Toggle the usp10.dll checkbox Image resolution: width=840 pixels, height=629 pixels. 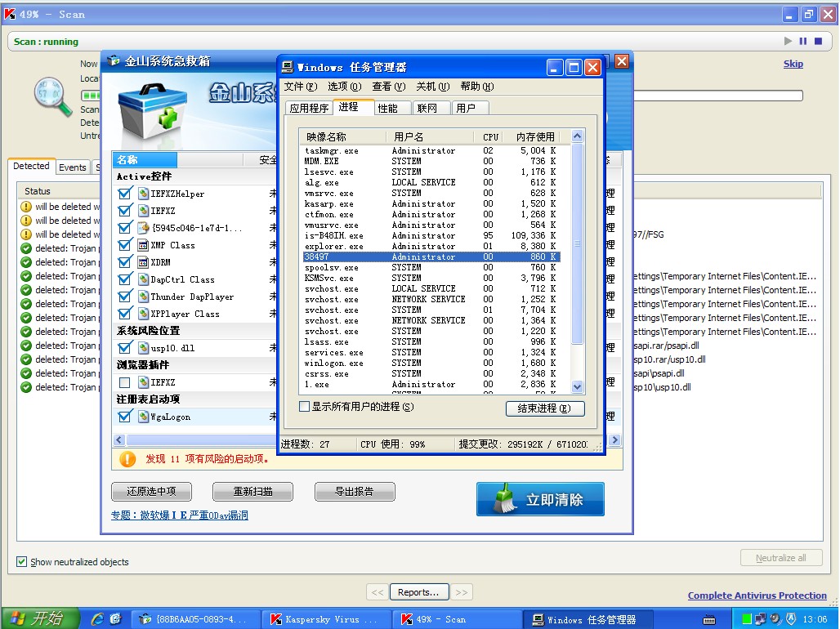tap(124, 348)
